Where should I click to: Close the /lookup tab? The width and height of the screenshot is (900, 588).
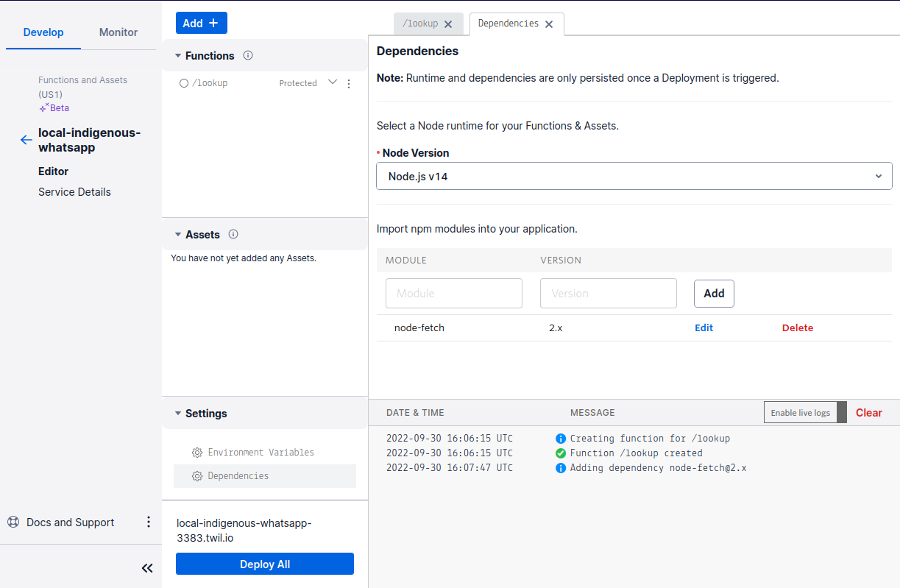pyautogui.click(x=448, y=24)
